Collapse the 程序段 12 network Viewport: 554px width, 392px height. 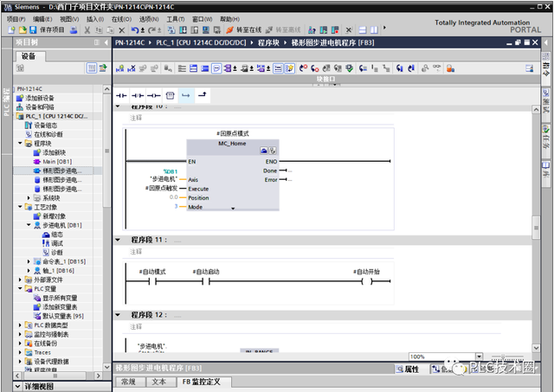coord(118,315)
